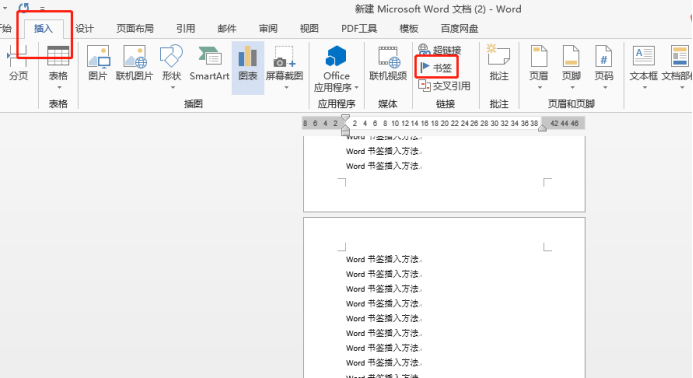Insert a picture with 图片
693x378 pixels.
tap(98, 63)
